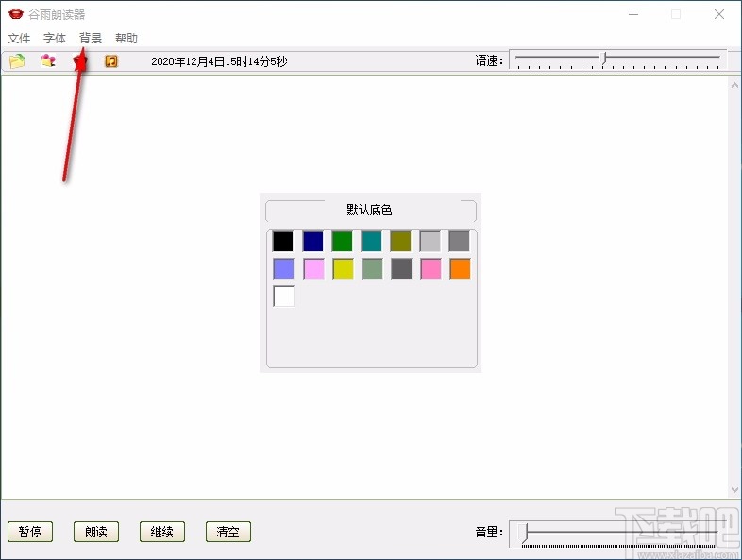Image resolution: width=742 pixels, height=560 pixels.
Task: Click the flower-decorated folder toolbar icon
Action: [48, 60]
